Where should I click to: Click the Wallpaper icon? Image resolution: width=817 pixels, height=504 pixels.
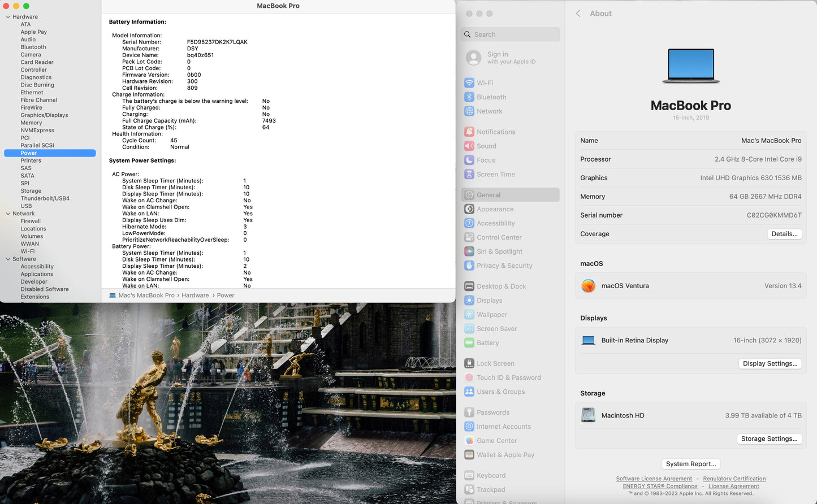coord(469,315)
